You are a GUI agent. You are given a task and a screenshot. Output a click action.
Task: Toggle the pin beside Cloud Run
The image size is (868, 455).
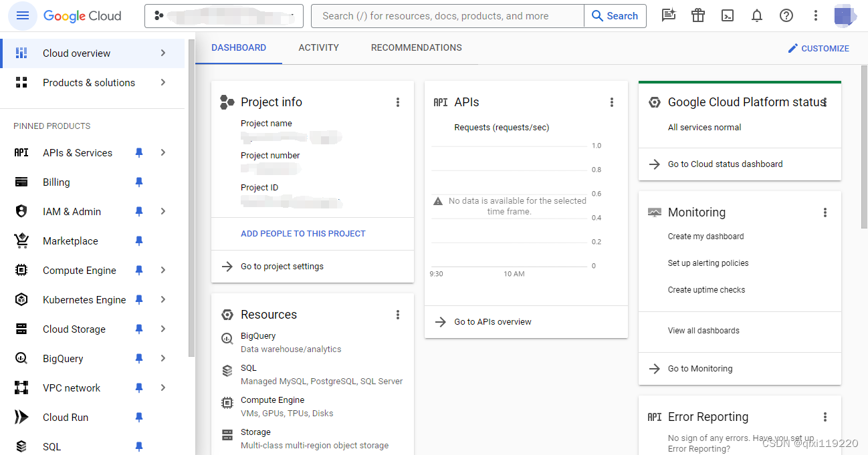(139, 418)
